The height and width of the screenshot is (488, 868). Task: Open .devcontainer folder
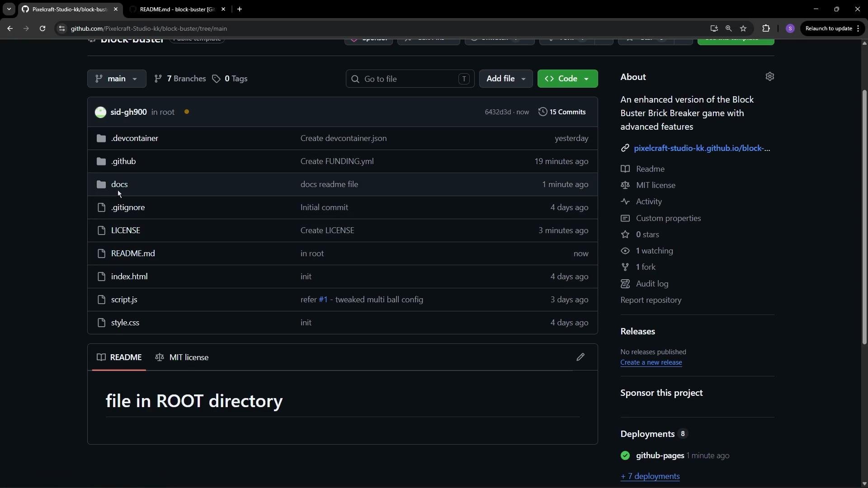pyautogui.click(x=135, y=138)
